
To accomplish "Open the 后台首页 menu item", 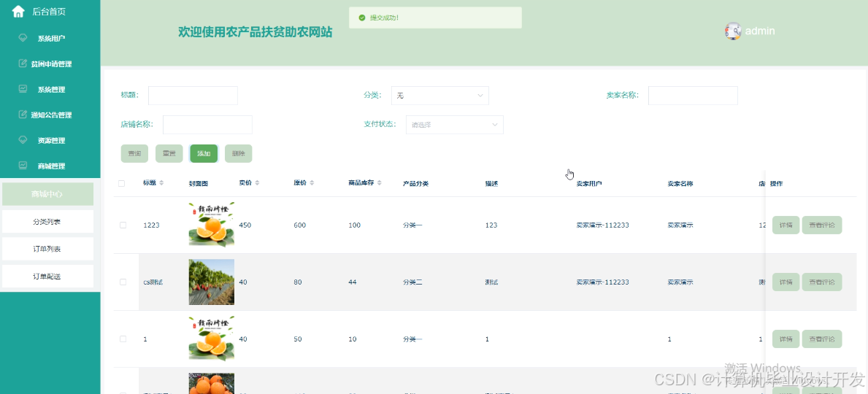I will click(x=49, y=12).
